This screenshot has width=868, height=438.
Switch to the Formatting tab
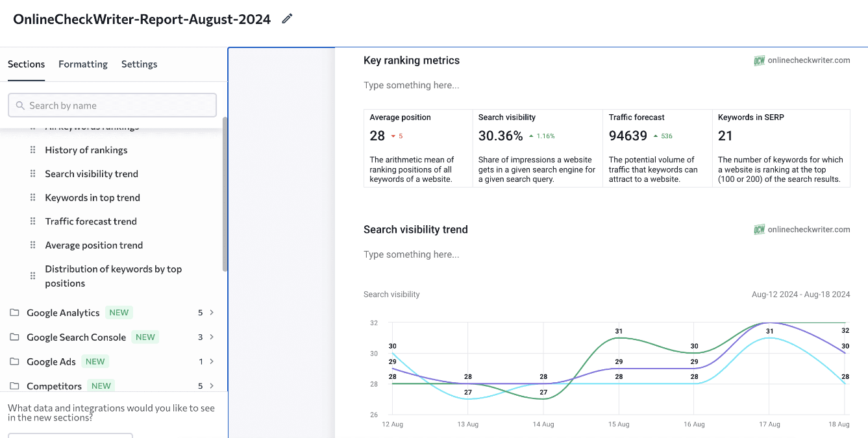82,64
